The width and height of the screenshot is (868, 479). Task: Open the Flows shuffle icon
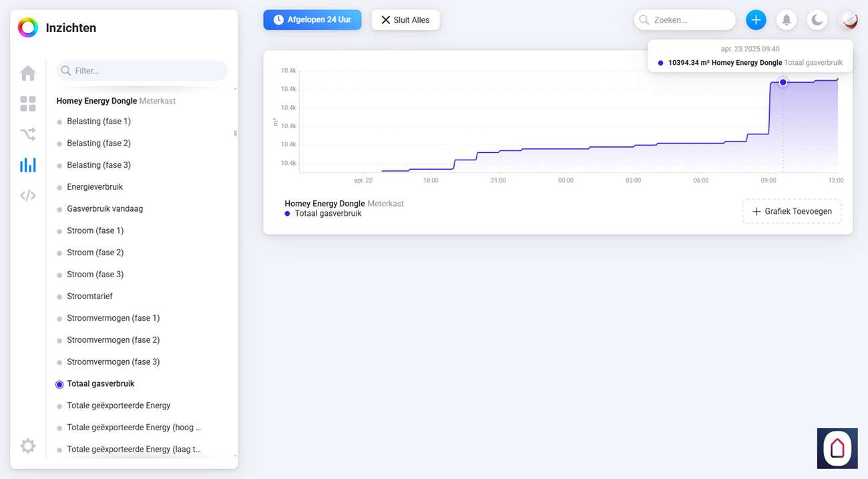pyautogui.click(x=28, y=134)
